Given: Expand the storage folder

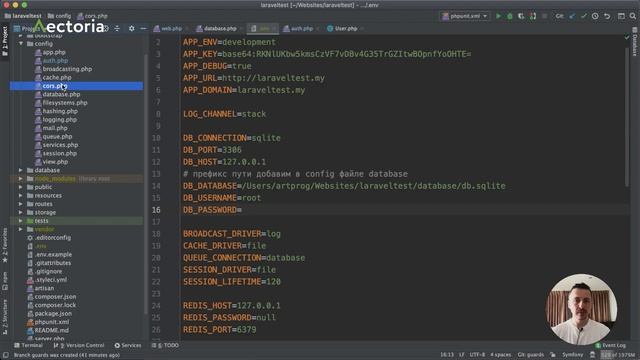Looking at the screenshot, I should click(21, 213).
